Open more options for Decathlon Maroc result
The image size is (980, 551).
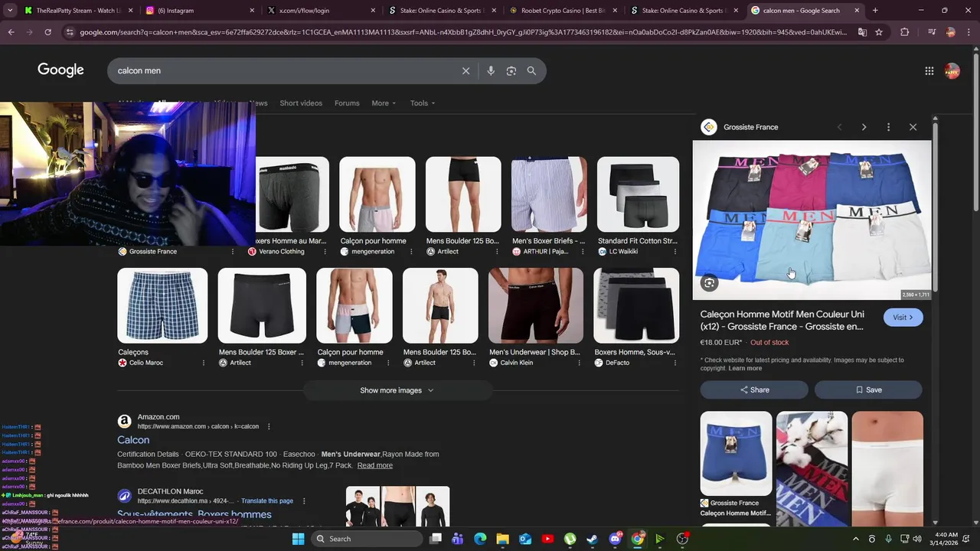pyautogui.click(x=304, y=500)
